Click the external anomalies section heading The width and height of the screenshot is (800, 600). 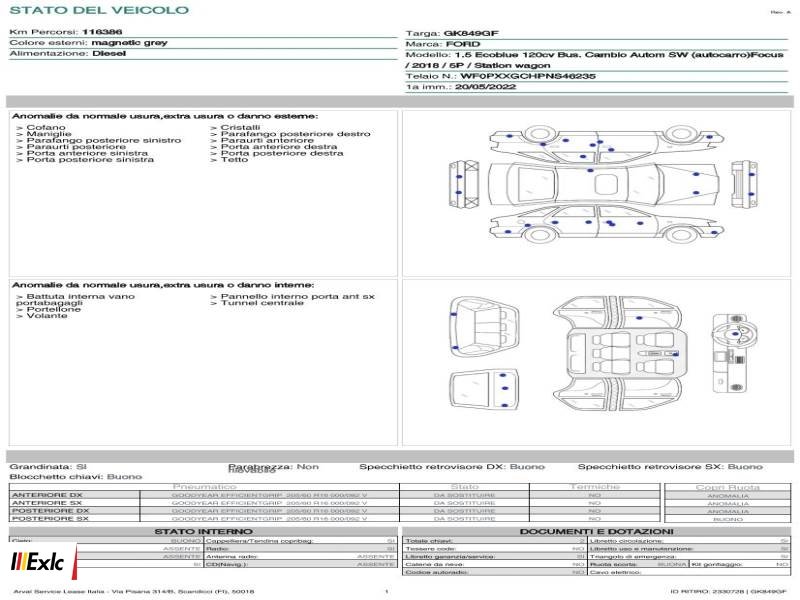(165, 116)
